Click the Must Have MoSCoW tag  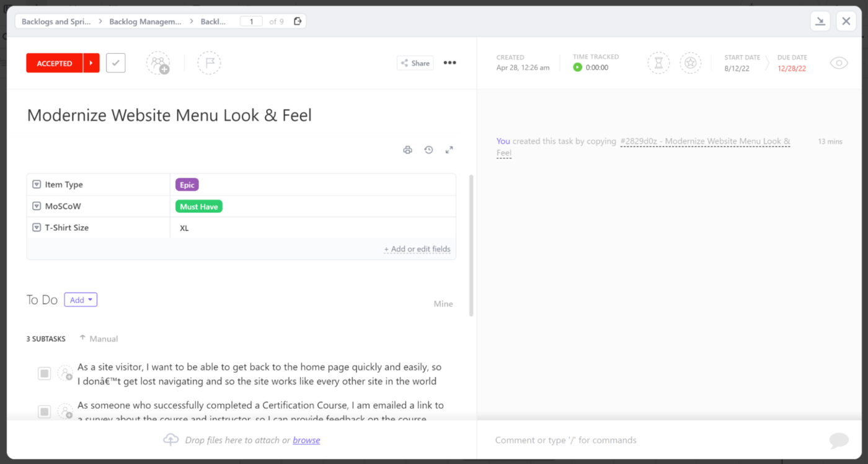199,207
